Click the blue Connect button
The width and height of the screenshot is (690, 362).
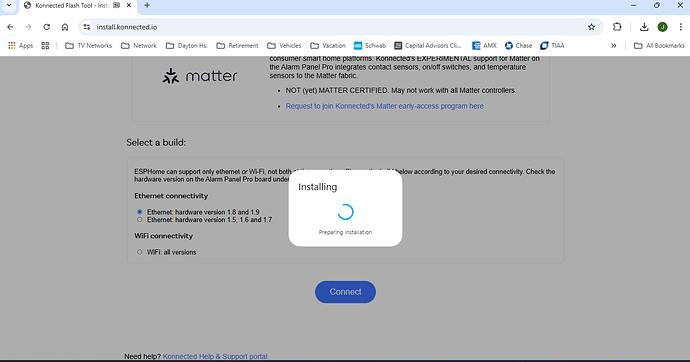click(x=345, y=292)
